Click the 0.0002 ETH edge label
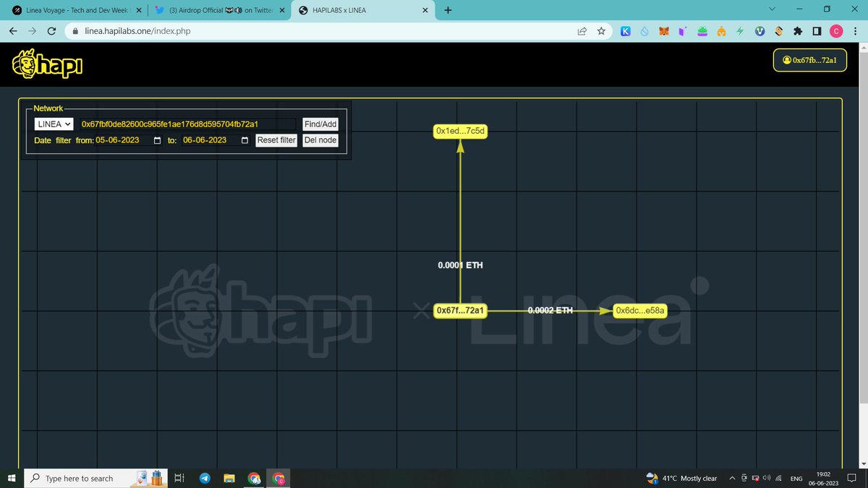The width and height of the screenshot is (868, 488). click(550, 310)
